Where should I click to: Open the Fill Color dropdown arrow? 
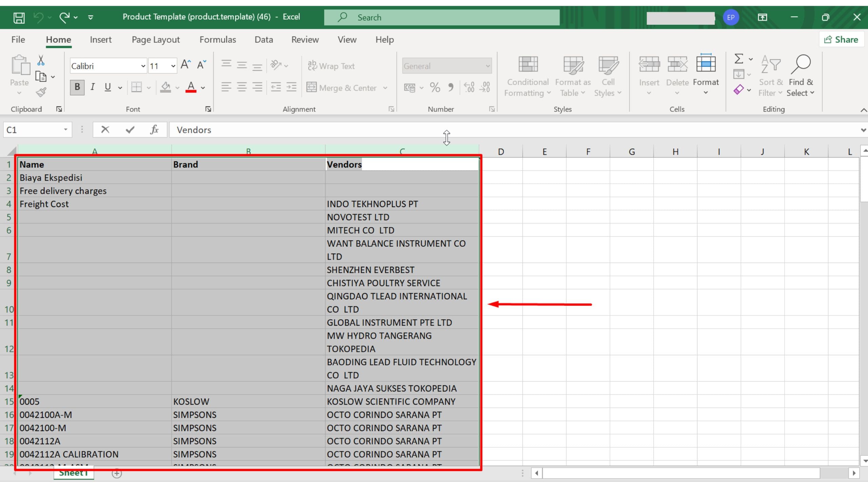point(177,88)
